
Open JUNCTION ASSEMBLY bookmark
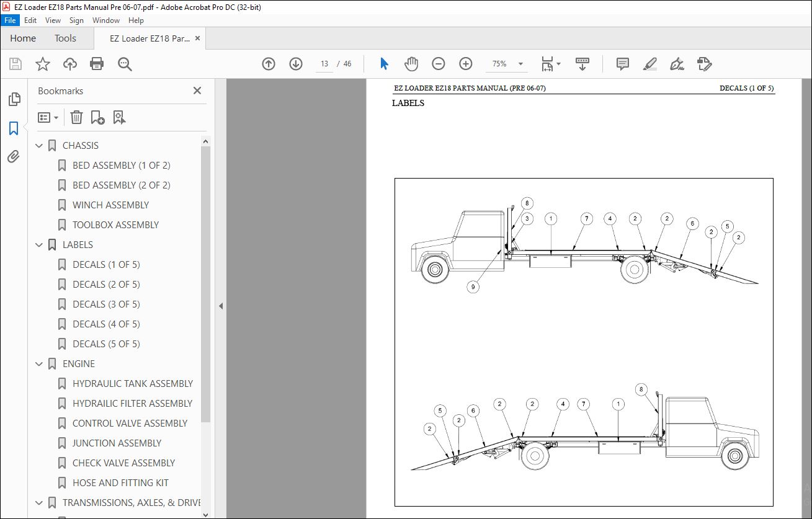pyautogui.click(x=117, y=443)
